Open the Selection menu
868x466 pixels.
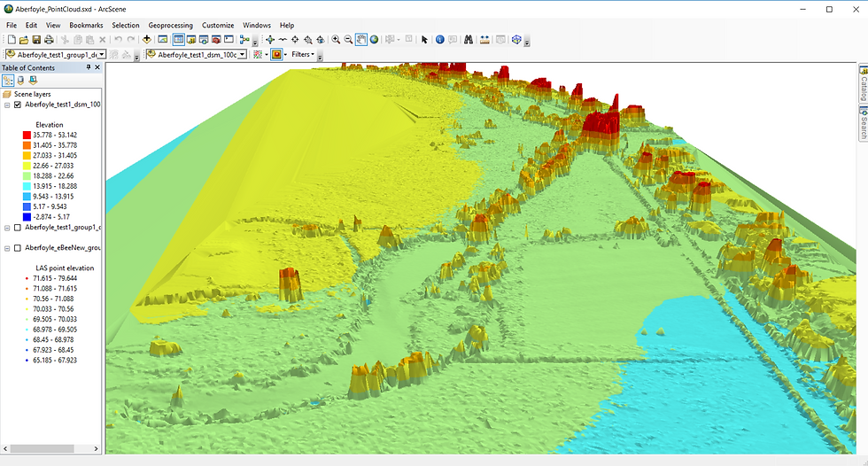point(126,25)
